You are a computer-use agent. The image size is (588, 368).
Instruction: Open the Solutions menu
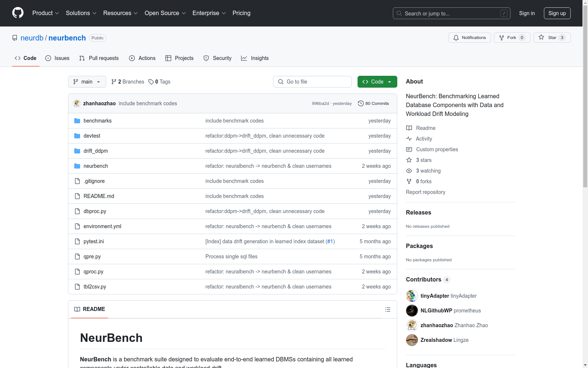81,13
